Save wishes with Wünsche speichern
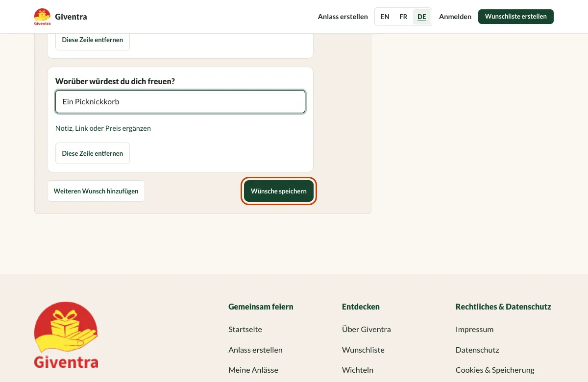The height and width of the screenshot is (382, 588). click(x=279, y=191)
